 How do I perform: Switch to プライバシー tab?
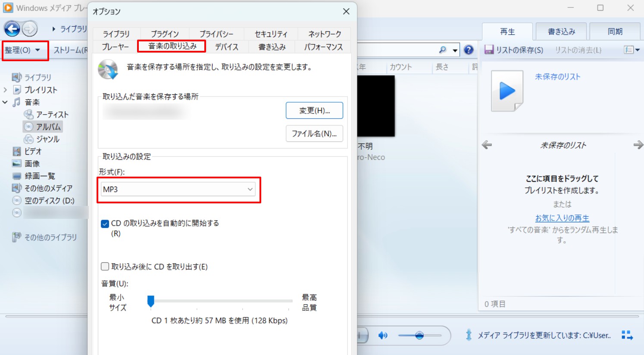(216, 34)
